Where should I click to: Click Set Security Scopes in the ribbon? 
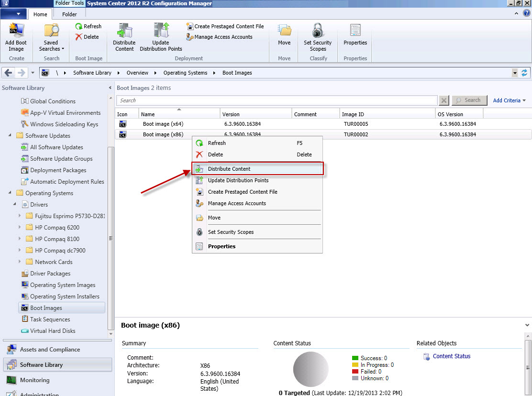tap(318, 37)
